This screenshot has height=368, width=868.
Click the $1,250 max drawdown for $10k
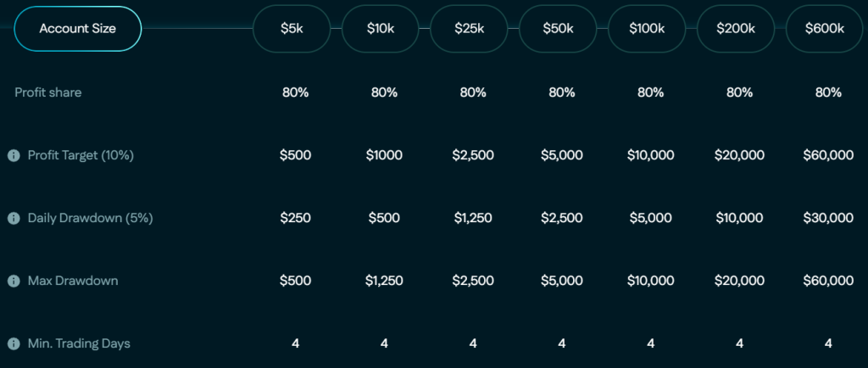coord(384,282)
